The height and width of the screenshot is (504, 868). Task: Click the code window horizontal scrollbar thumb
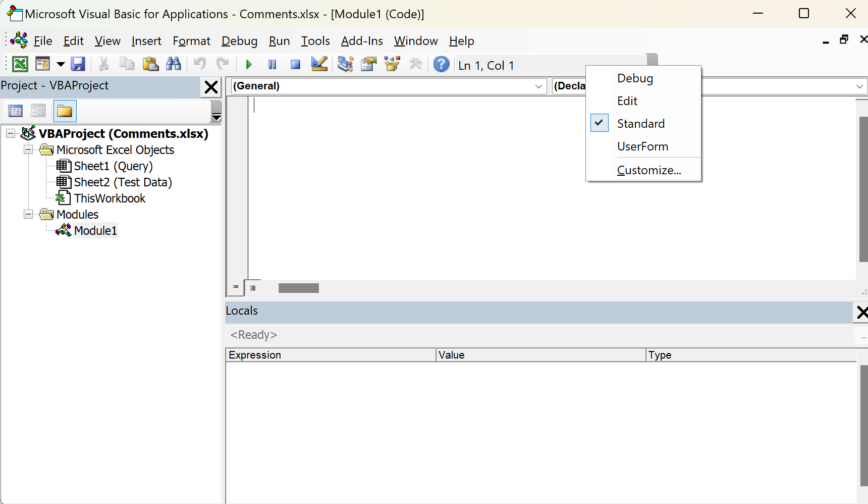click(x=299, y=288)
